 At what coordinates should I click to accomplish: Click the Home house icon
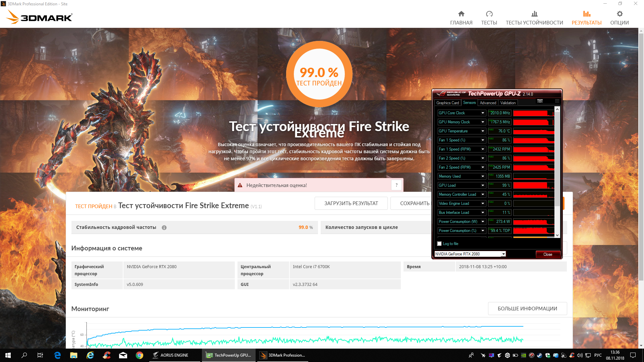[461, 14]
